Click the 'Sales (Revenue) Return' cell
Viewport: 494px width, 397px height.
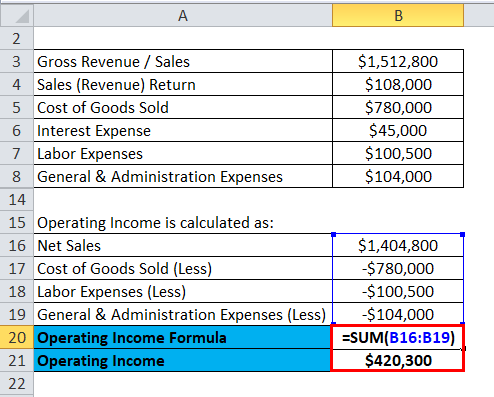[x=183, y=84]
